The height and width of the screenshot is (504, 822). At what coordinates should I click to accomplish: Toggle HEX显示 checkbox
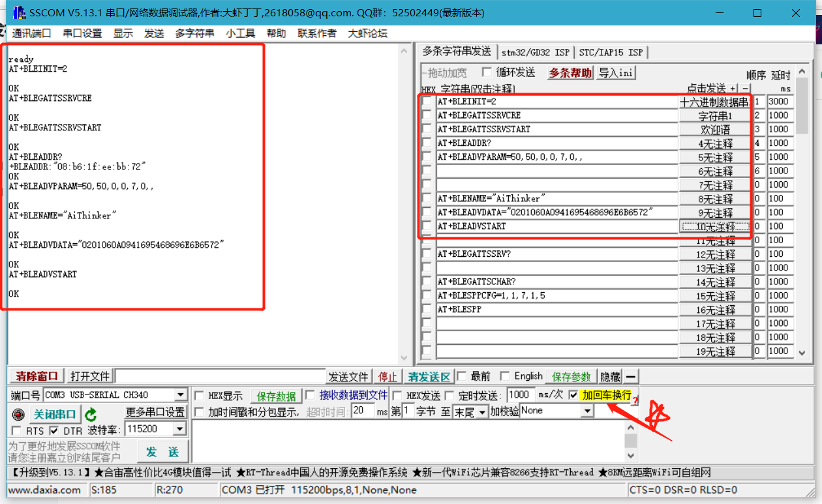(x=199, y=396)
